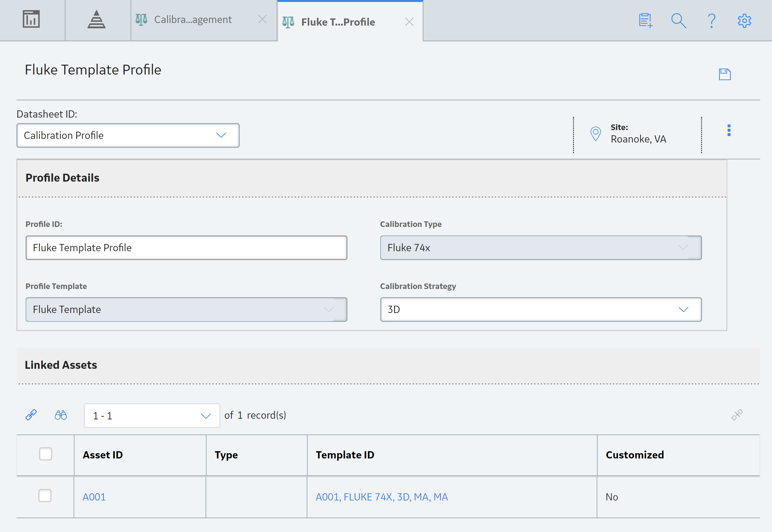The width and height of the screenshot is (772, 532).
Task: Open the settings gear icon
Action: tap(744, 21)
